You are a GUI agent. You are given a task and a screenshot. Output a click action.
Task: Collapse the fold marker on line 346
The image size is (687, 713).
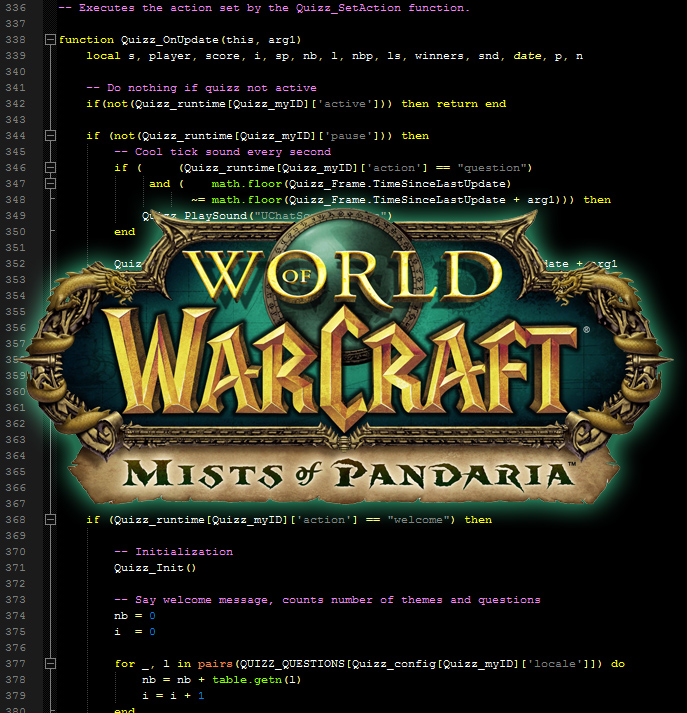[x=50, y=168]
